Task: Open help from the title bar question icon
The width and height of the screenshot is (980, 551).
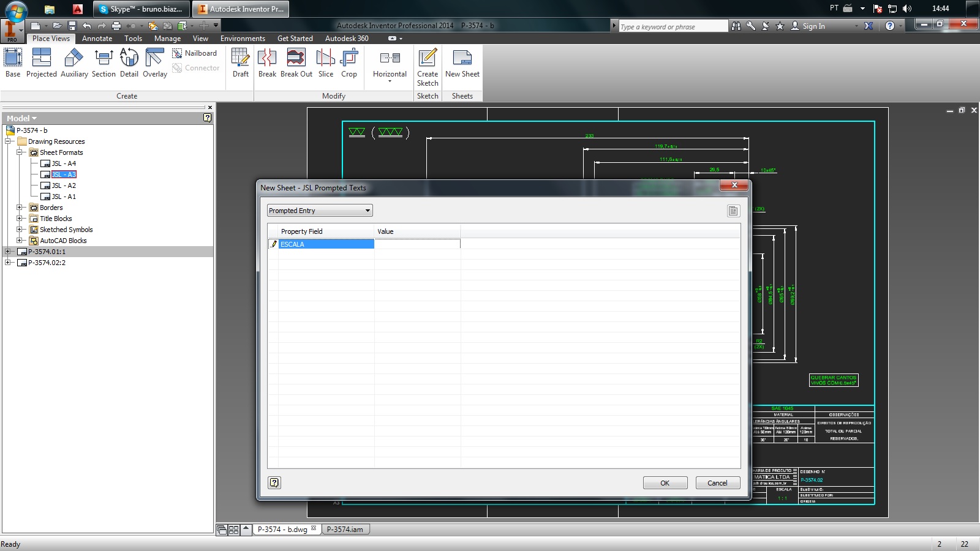Action: coord(890,26)
